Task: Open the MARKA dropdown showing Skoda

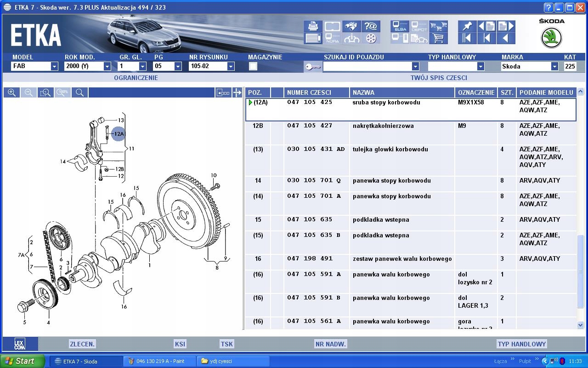Action: click(554, 66)
